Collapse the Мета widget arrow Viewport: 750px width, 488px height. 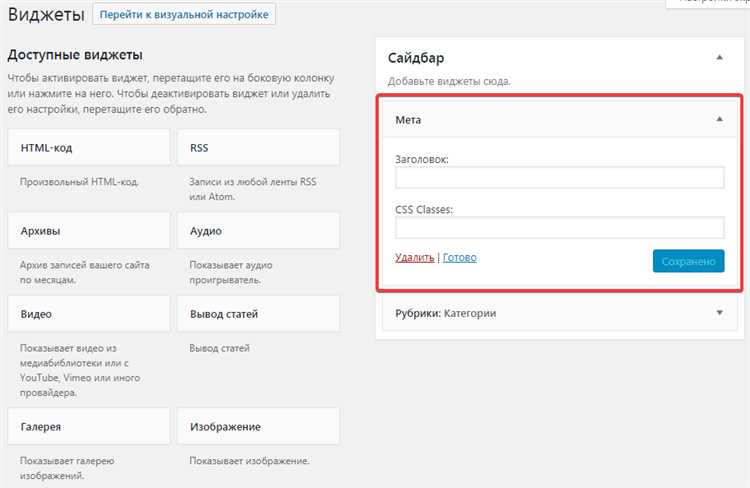coord(719,119)
